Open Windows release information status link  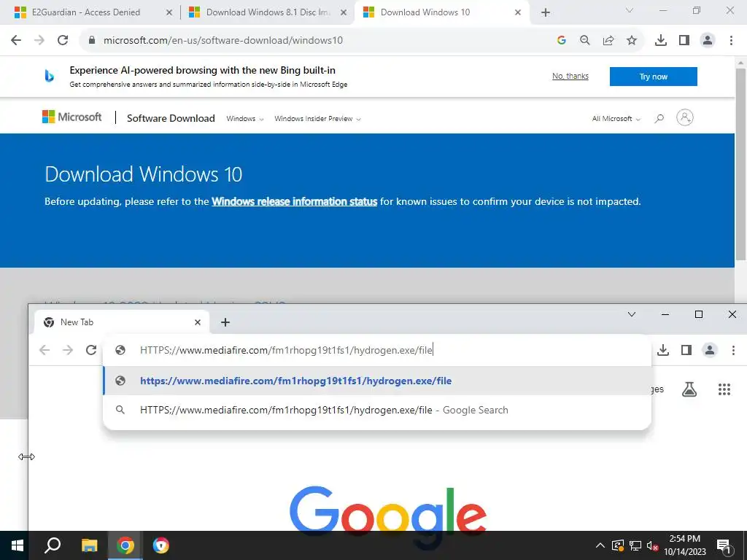click(x=295, y=201)
